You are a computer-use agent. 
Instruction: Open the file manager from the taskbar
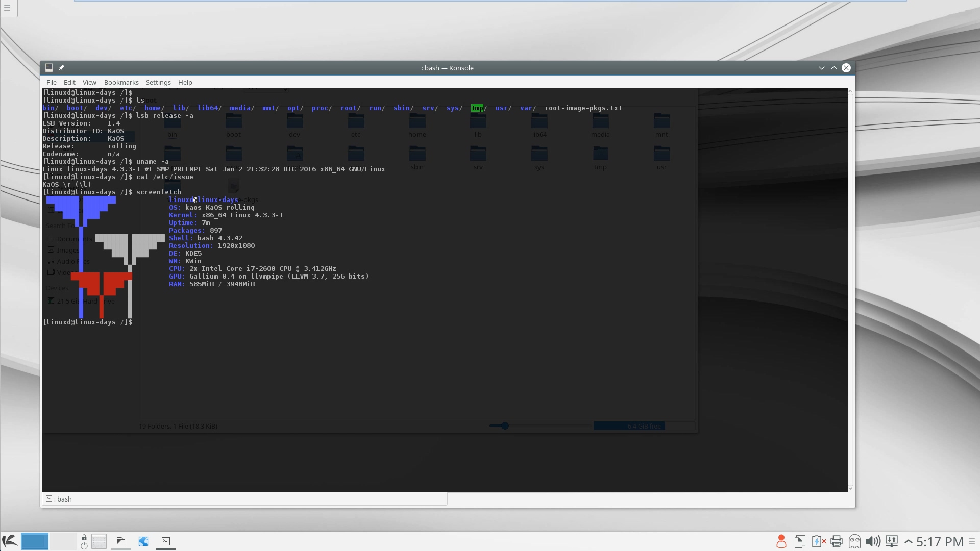coord(121,541)
